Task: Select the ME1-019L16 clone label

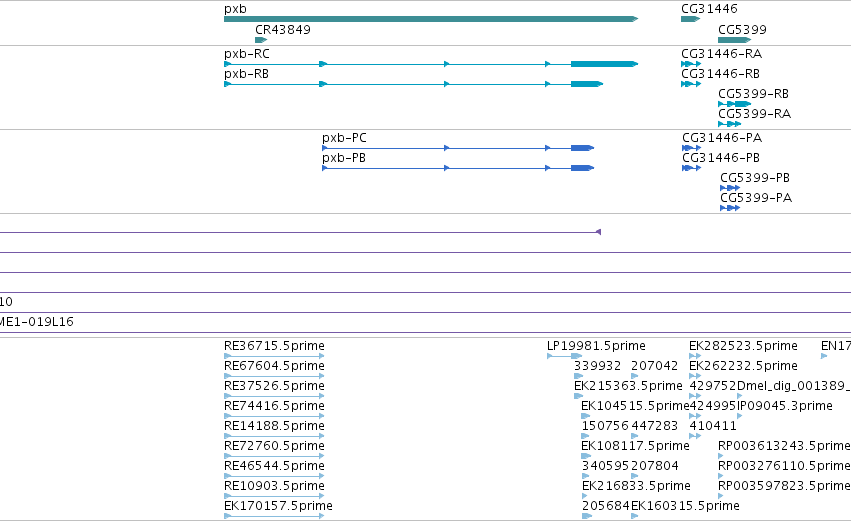Action: 36,322
